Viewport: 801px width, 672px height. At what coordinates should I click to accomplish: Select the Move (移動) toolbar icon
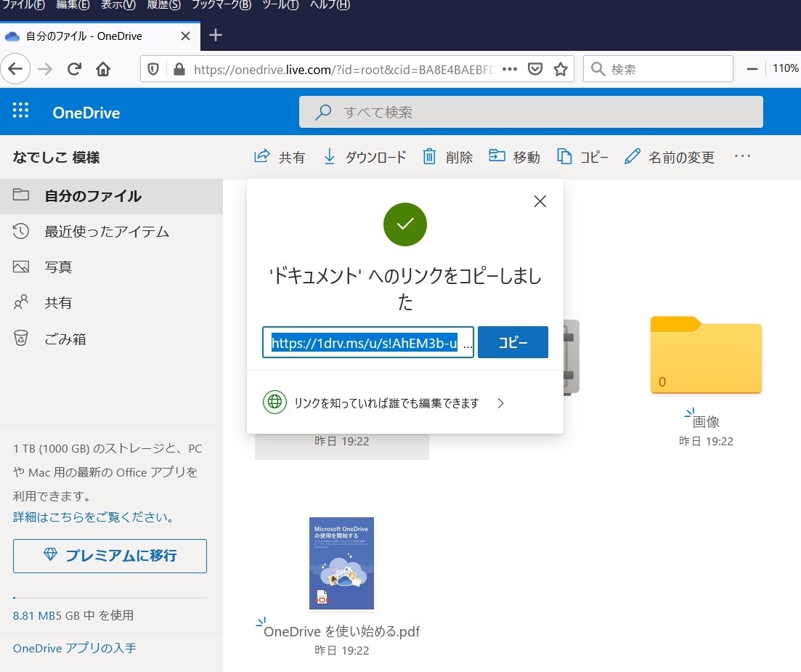pos(497,156)
